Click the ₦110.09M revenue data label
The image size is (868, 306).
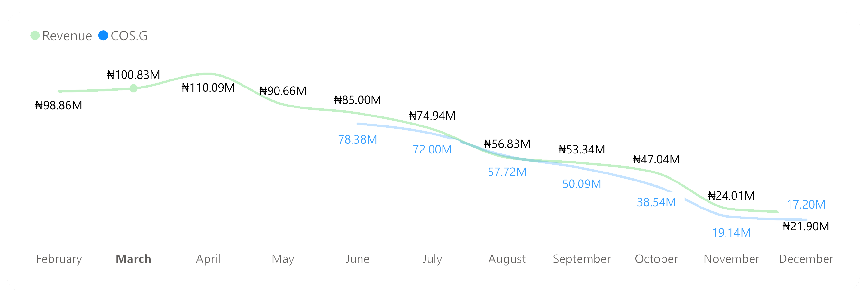click(x=208, y=88)
